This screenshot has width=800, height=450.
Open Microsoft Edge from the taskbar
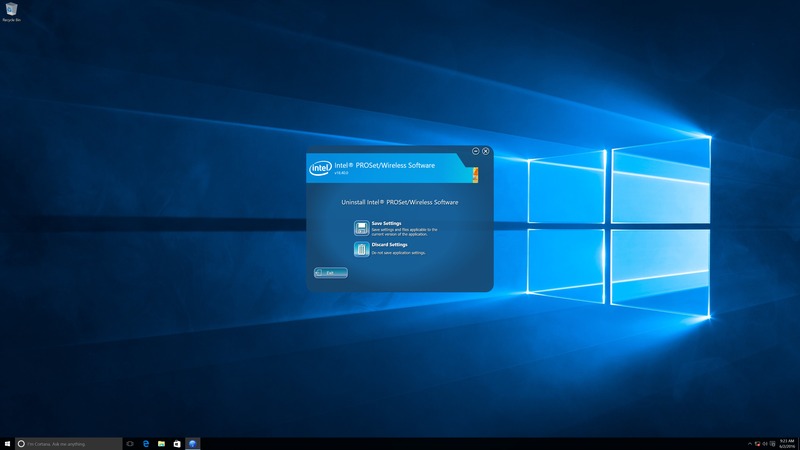click(x=145, y=443)
